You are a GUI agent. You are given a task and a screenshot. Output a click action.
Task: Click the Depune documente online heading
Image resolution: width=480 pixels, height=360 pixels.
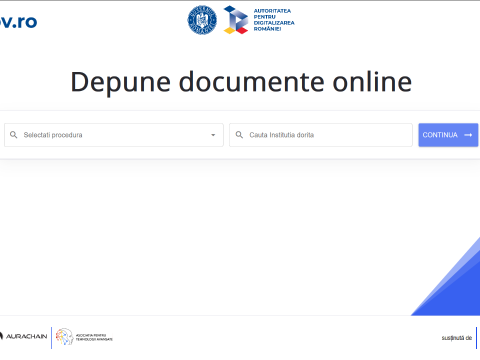pos(241,82)
